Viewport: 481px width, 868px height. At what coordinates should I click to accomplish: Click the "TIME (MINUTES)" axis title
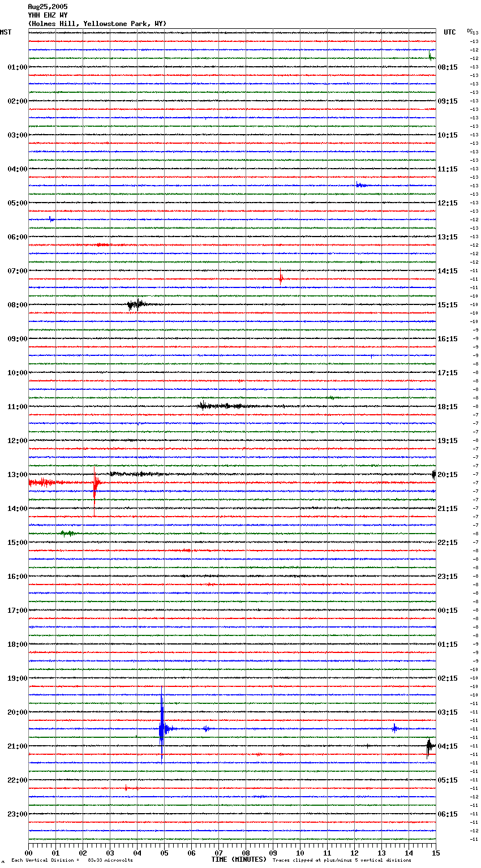coord(239,860)
